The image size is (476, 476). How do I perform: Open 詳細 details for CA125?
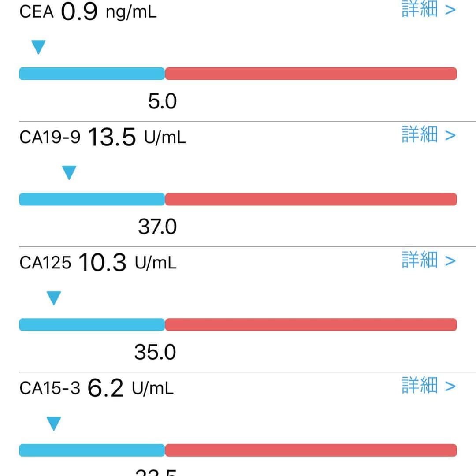tap(428, 260)
